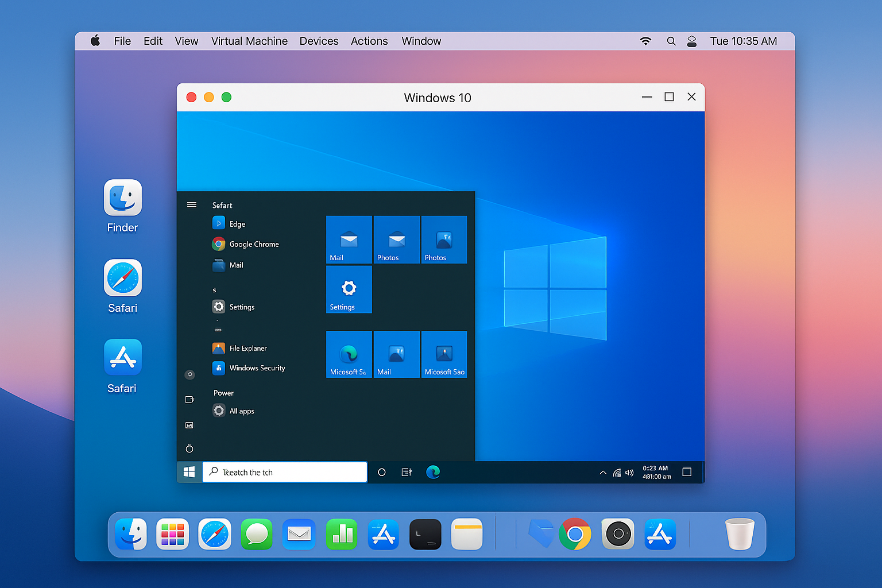Open the Virtual Machine menu
The height and width of the screenshot is (588, 882).
249,41
